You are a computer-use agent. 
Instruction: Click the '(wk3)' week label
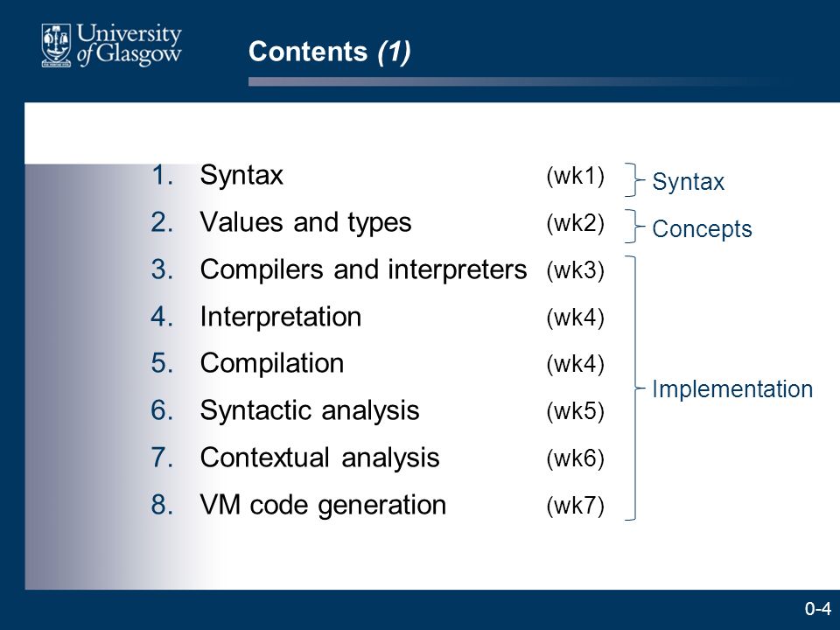coord(576,270)
